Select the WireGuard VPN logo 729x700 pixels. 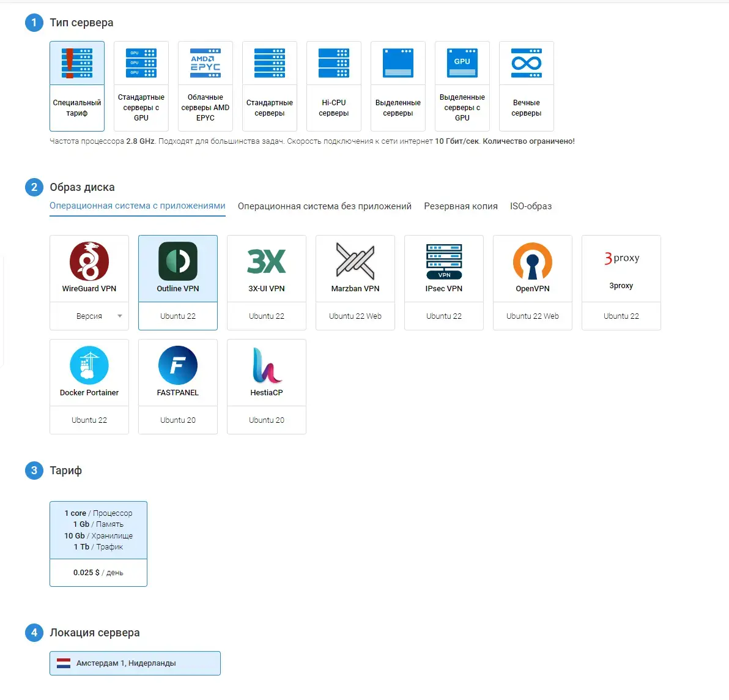point(89,261)
